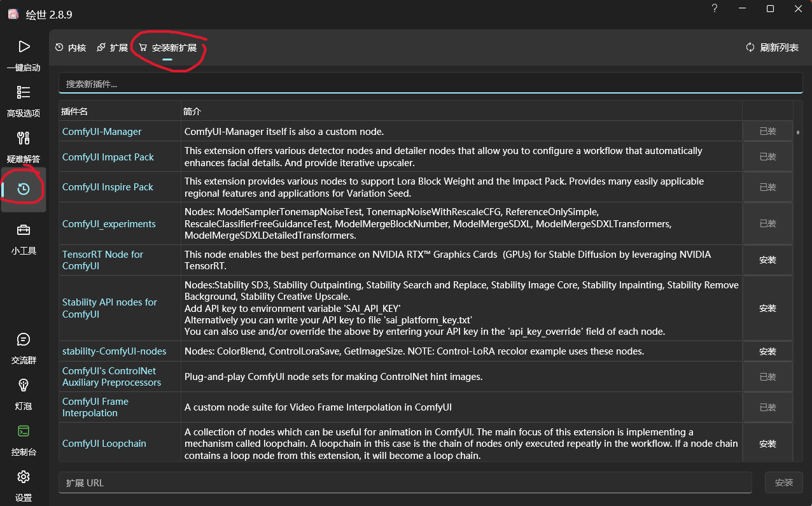812x506 pixels.
Task: Install ComfyUI Loopchain extension
Action: (767, 444)
